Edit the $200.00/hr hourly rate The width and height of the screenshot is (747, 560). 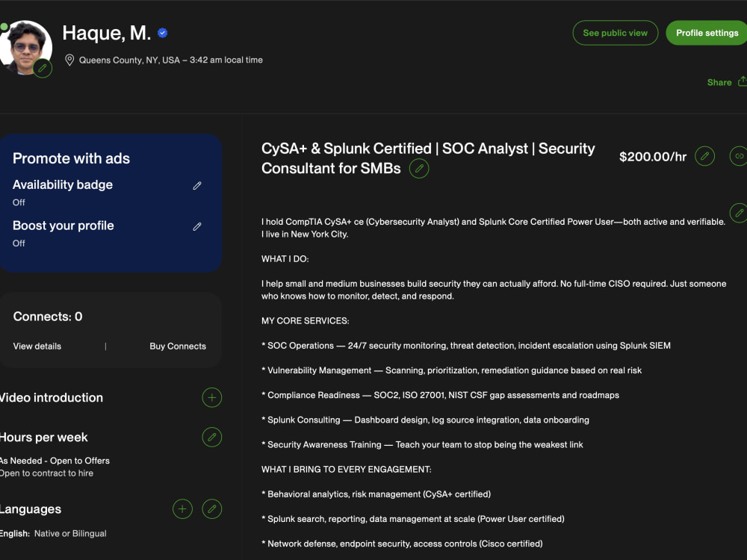coord(704,156)
